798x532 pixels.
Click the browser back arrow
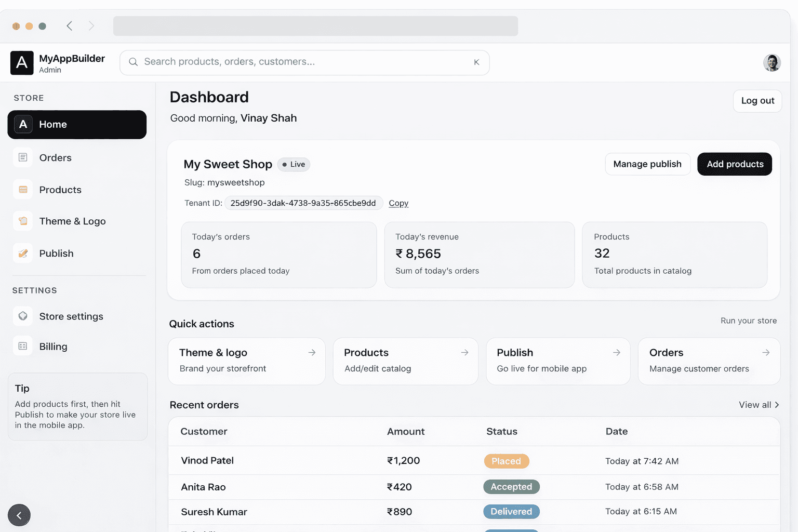point(69,25)
